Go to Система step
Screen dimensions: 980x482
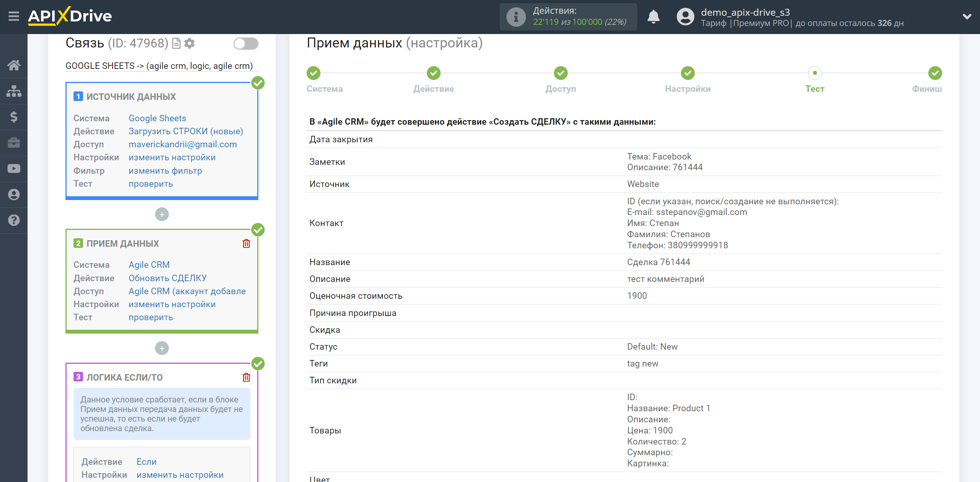coord(314,73)
